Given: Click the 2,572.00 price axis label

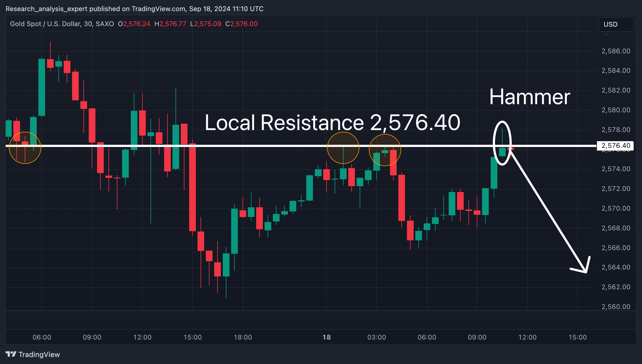Looking at the screenshot, I should (x=616, y=189).
